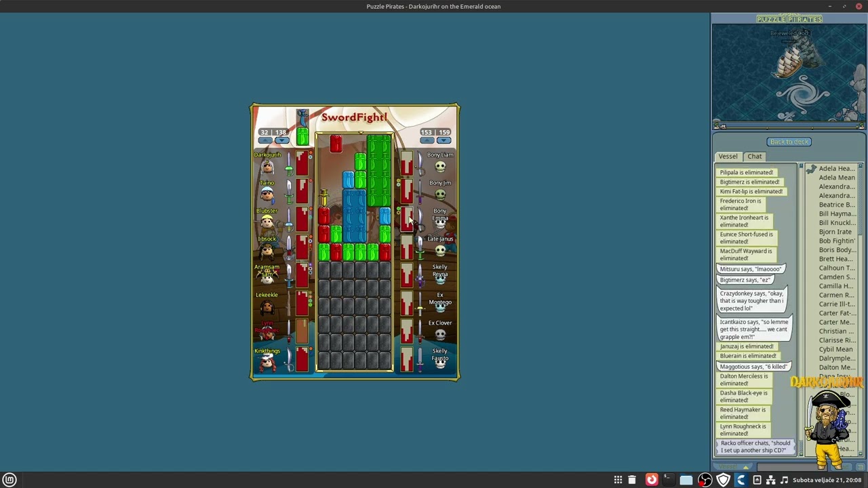Click the music note tray icon
Screen dimensions: 868x488
pos(784,481)
